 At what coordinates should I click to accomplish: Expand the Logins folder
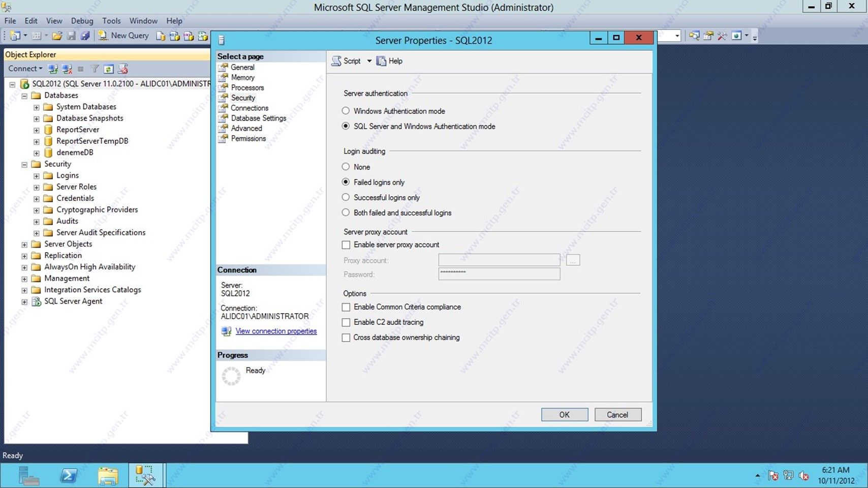36,176
